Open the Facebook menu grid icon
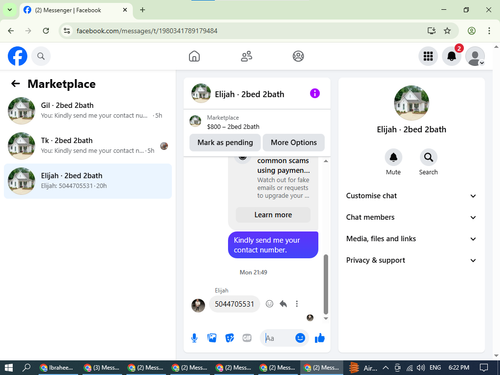Viewport: 500px width, 375px height. [x=428, y=56]
